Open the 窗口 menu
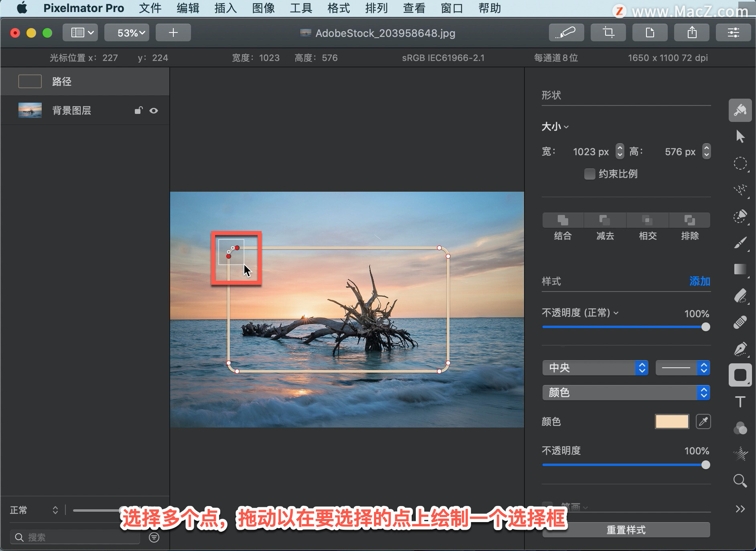 tap(452, 8)
